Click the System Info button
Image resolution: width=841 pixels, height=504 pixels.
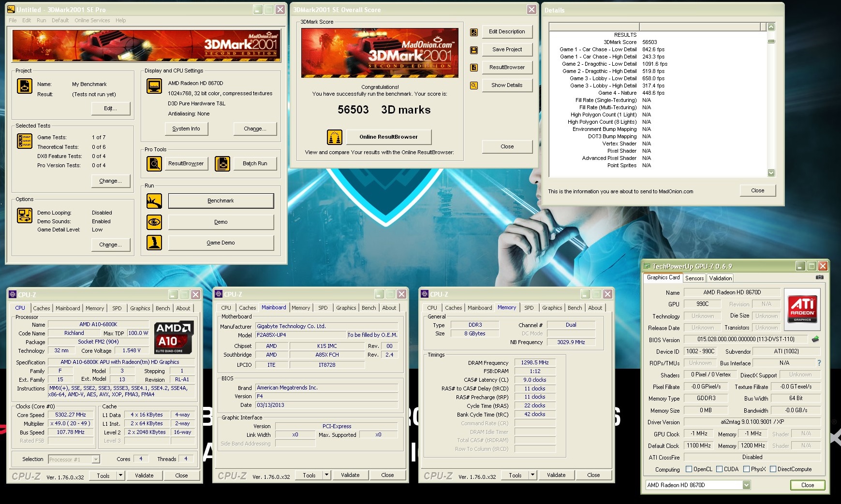click(x=186, y=129)
